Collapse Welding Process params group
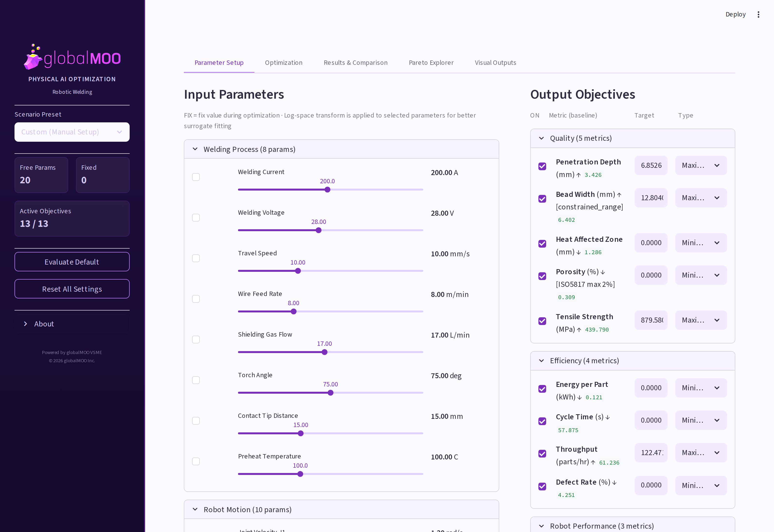 tap(341, 149)
